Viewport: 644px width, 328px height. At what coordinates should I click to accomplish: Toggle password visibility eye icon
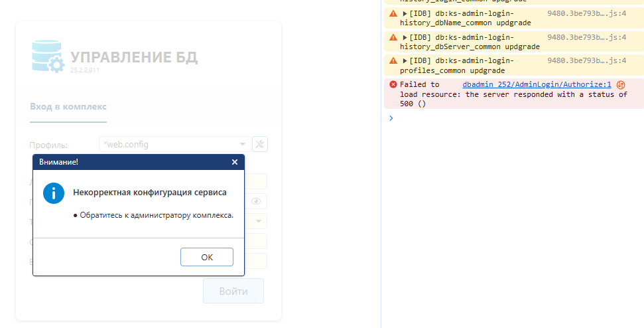pos(256,201)
